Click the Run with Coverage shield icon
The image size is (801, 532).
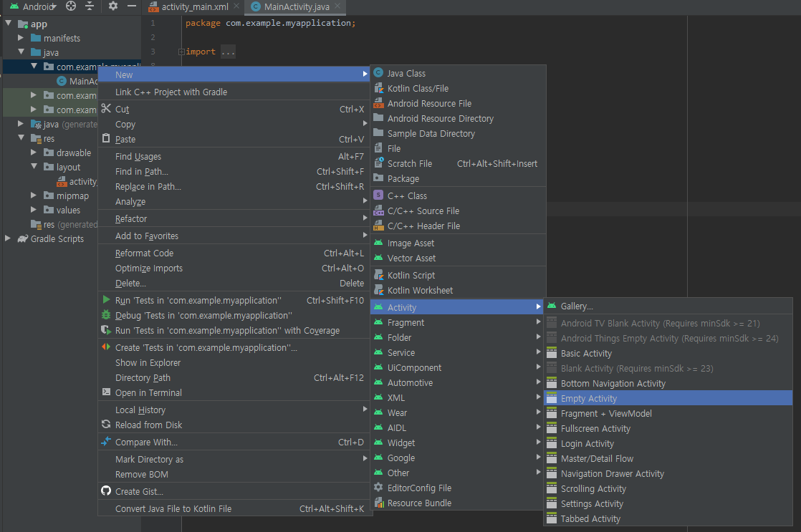click(x=106, y=330)
